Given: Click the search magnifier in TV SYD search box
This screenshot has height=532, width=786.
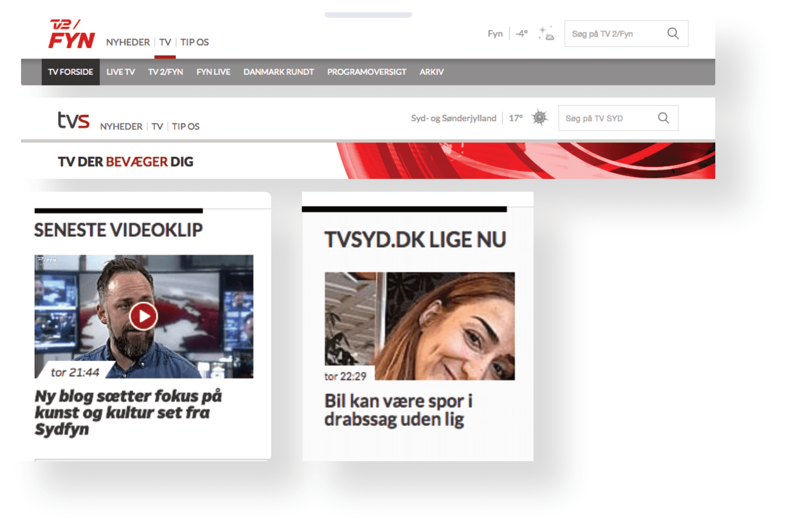Looking at the screenshot, I should [663, 118].
